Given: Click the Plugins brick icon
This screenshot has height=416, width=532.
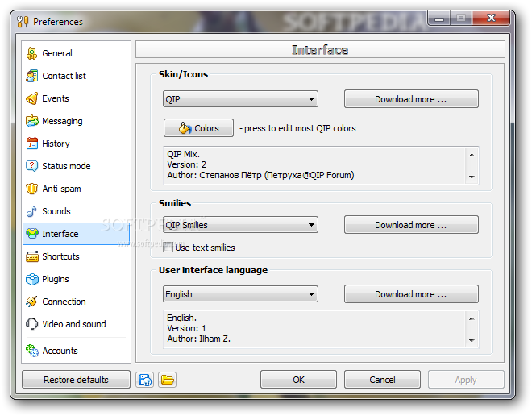Looking at the screenshot, I should (x=32, y=279).
